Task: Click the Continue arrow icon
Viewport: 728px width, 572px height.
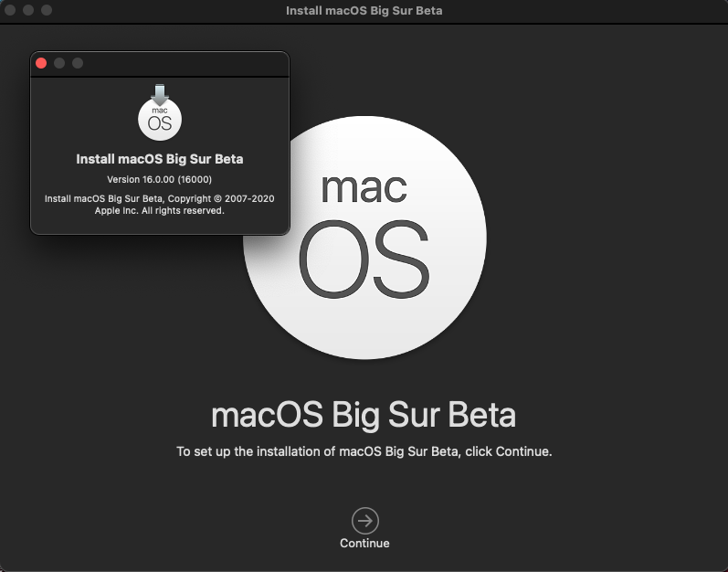Action: (365, 521)
